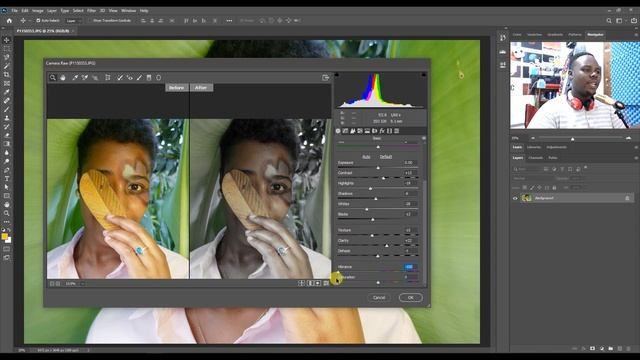Click the Auto link in Basic panel
The width and height of the screenshot is (640, 360).
366,157
